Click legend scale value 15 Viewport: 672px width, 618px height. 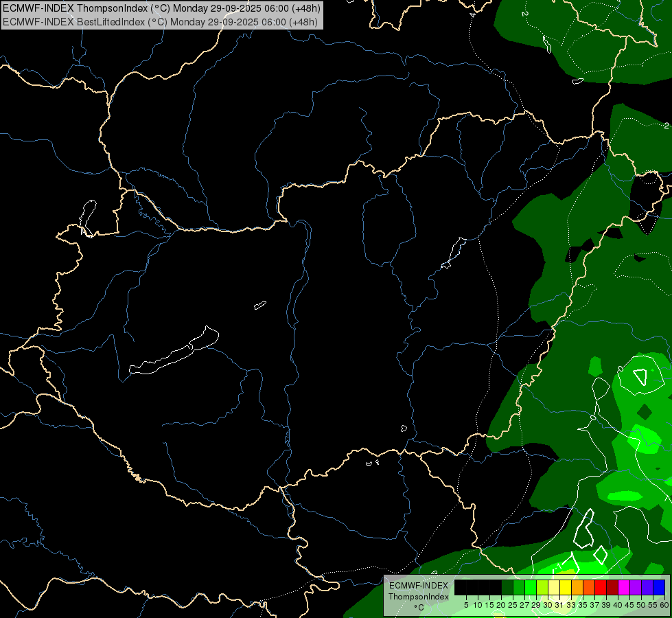click(x=489, y=605)
